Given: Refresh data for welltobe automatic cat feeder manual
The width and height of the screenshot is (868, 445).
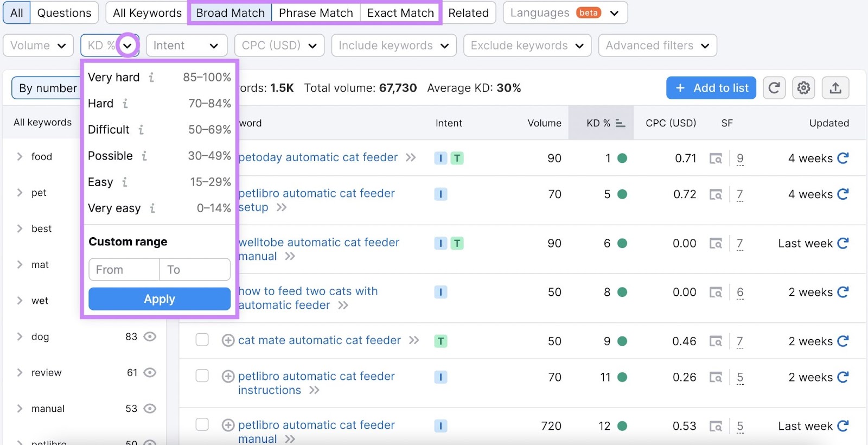Looking at the screenshot, I should pyautogui.click(x=843, y=243).
